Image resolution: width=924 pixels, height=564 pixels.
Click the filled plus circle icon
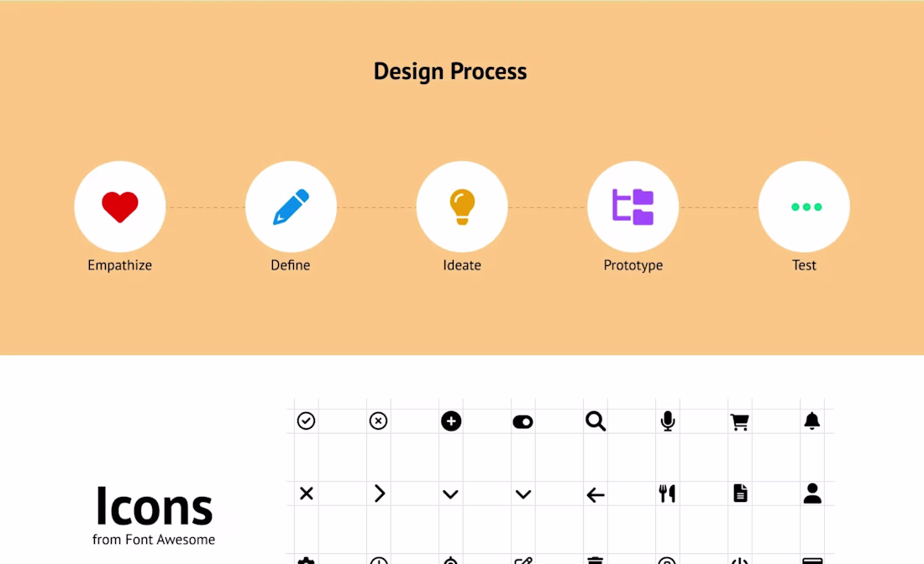pos(451,421)
